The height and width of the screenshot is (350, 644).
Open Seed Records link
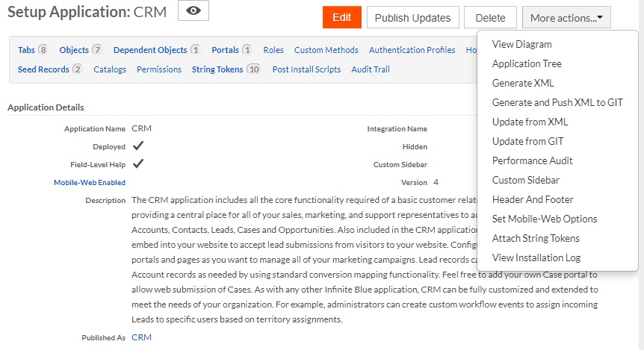click(43, 69)
